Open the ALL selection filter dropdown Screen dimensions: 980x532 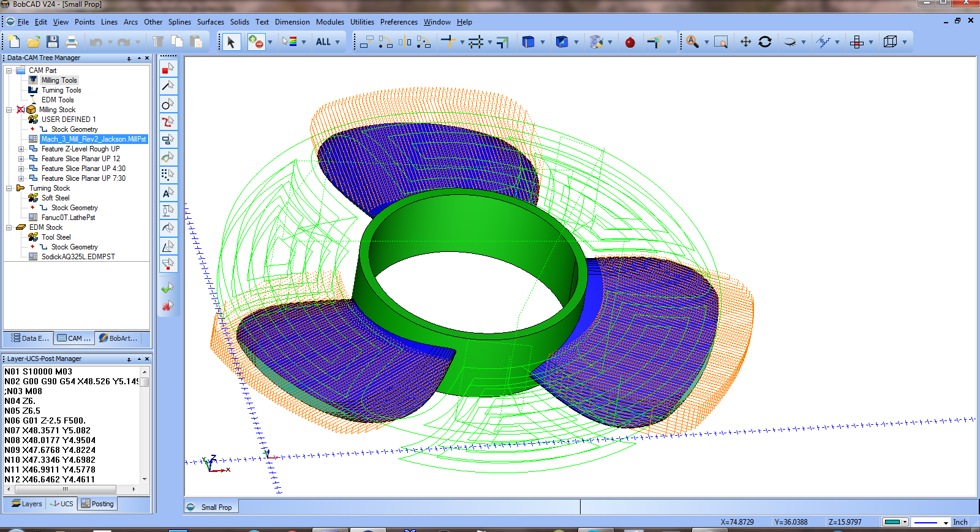[337, 42]
